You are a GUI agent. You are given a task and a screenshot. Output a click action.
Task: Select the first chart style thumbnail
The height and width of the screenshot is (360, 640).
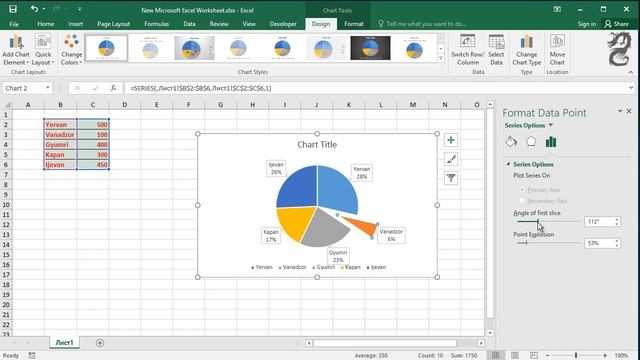click(x=106, y=48)
